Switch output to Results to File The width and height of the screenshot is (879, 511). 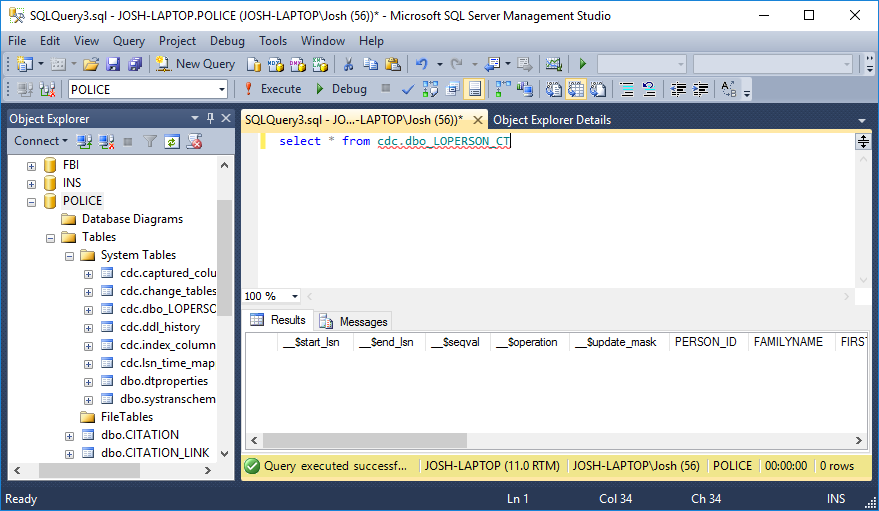(x=598, y=89)
